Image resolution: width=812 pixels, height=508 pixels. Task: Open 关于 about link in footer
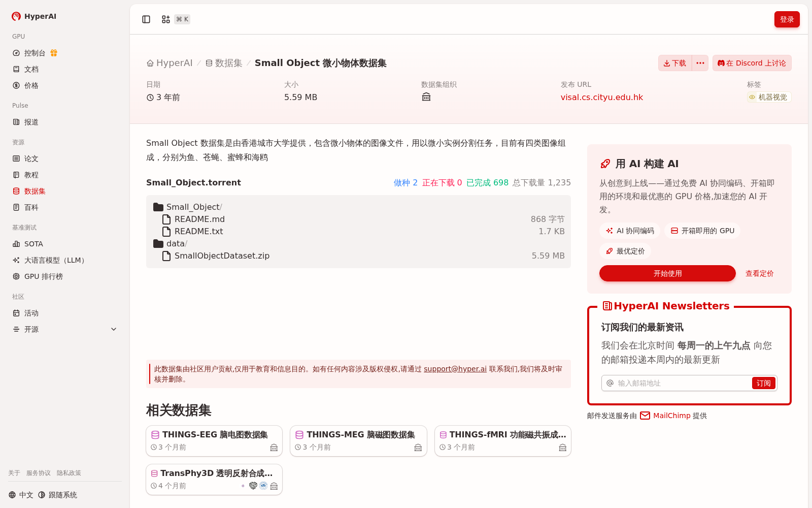(x=14, y=473)
